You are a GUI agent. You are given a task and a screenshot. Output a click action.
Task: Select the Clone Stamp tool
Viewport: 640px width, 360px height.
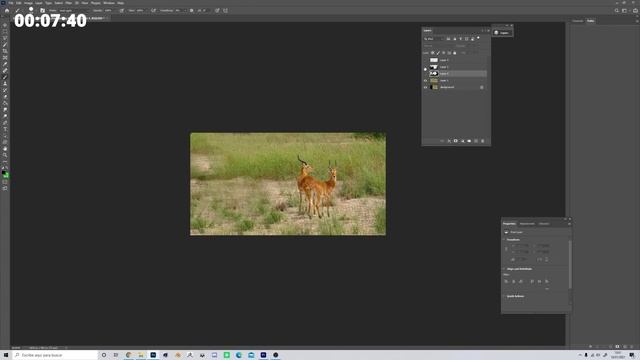pyautogui.click(x=5, y=84)
